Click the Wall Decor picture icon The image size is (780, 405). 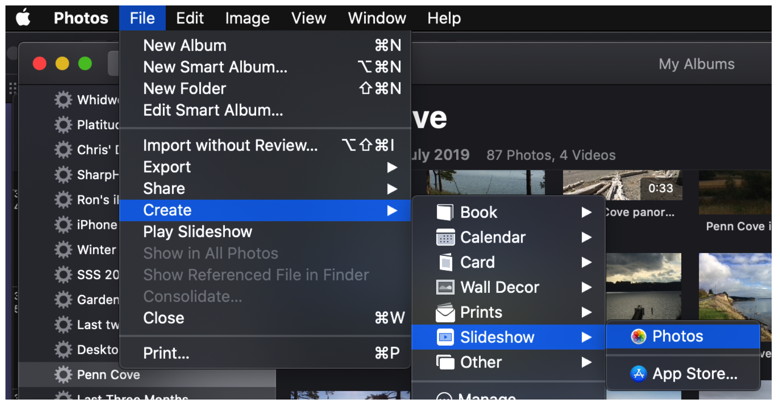point(445,287)
